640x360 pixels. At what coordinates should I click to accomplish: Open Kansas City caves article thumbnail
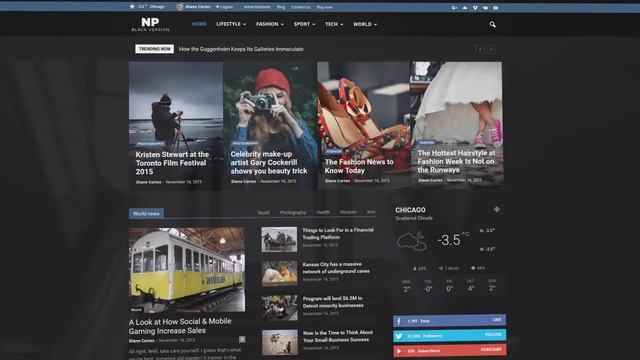(x=280, y=273)
